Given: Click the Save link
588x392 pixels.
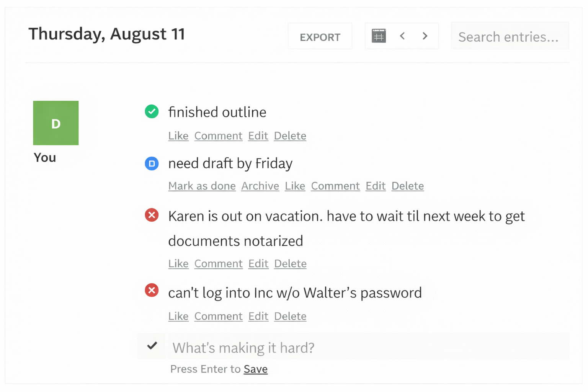Looking at the screenshot, I should pos(255,369).
